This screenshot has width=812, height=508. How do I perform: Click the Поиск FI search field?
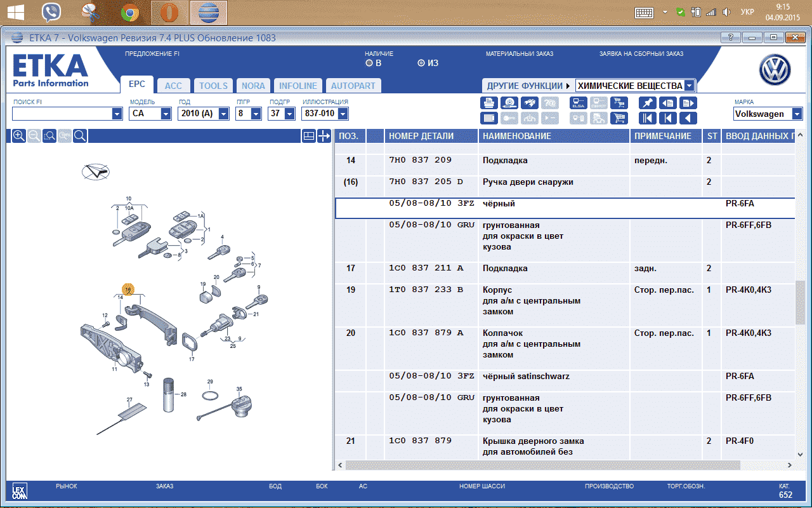[x=62, y=114]
